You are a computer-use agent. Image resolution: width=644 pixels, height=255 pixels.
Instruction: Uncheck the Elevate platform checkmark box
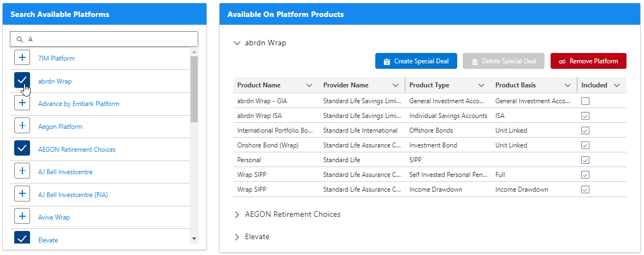[22, 239]
